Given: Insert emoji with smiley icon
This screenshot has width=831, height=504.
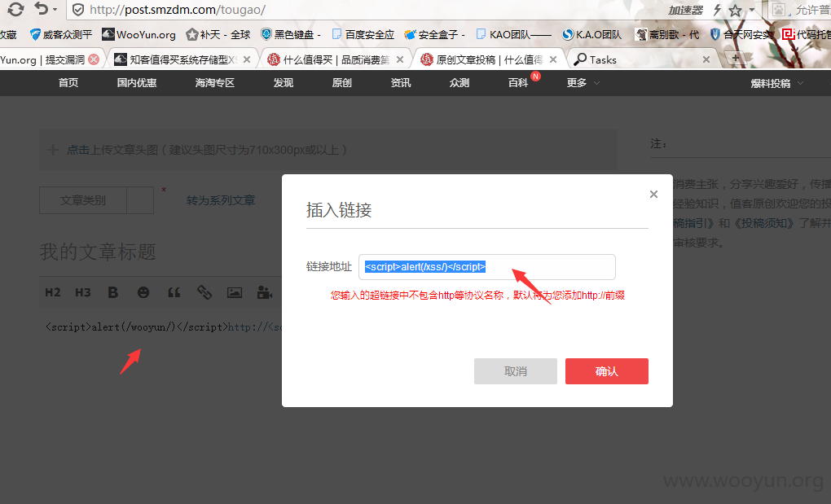Looking at the screenshot, I should coord(143,292).
